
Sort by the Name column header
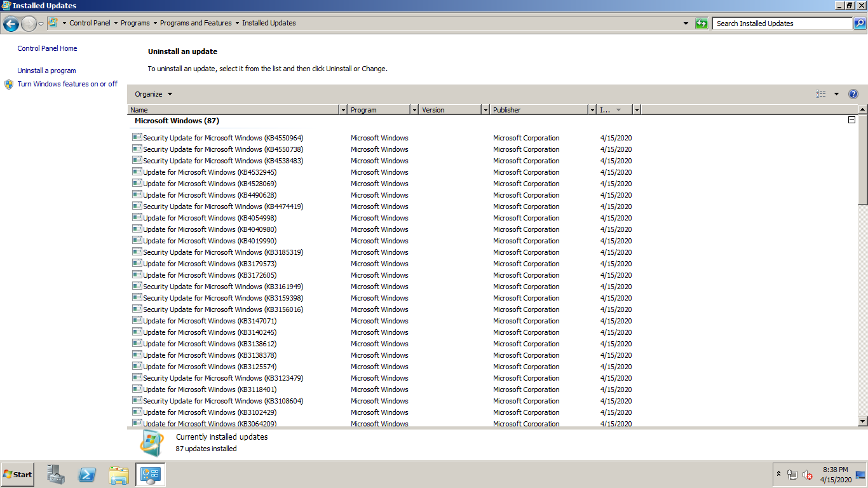click(x=234, y=110)
